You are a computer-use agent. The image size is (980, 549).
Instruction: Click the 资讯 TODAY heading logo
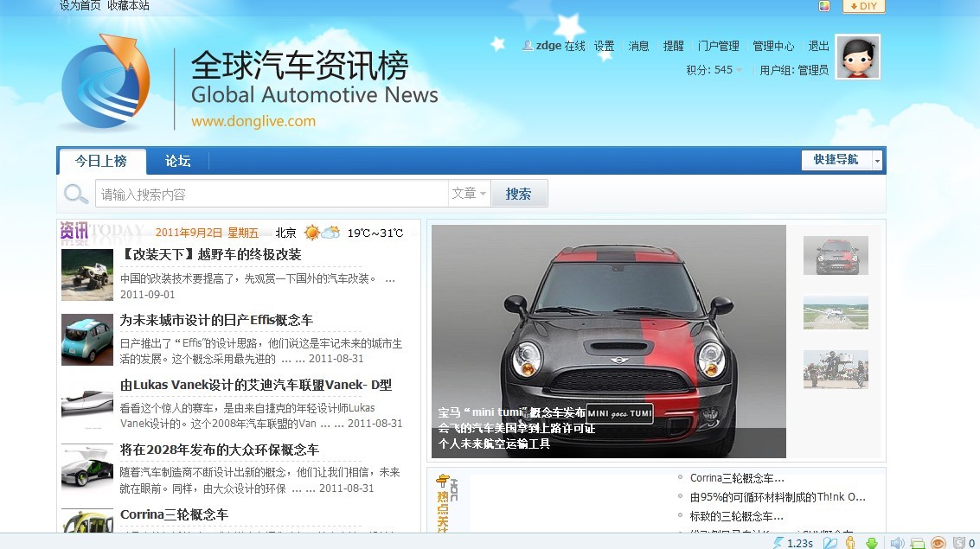(x=101, y=233)
